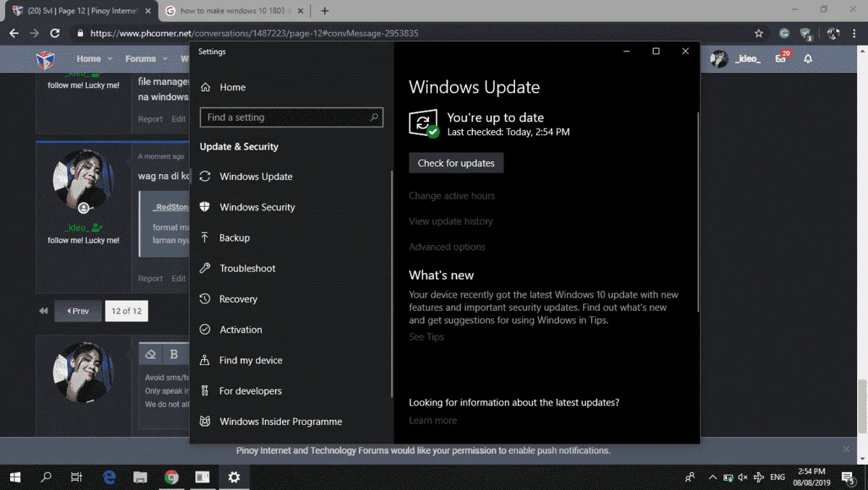
Task: Open Forums in forum navbar
Action: coord(140,59)
